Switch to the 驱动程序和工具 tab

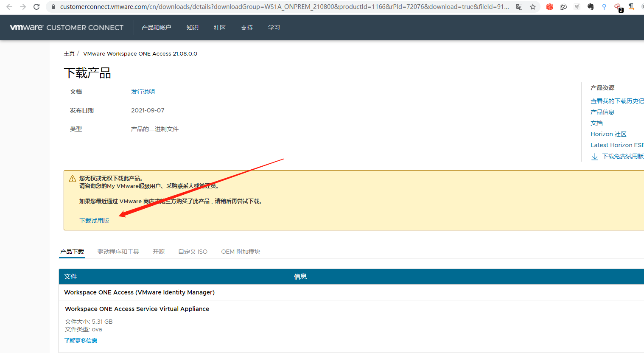[118, 252]
